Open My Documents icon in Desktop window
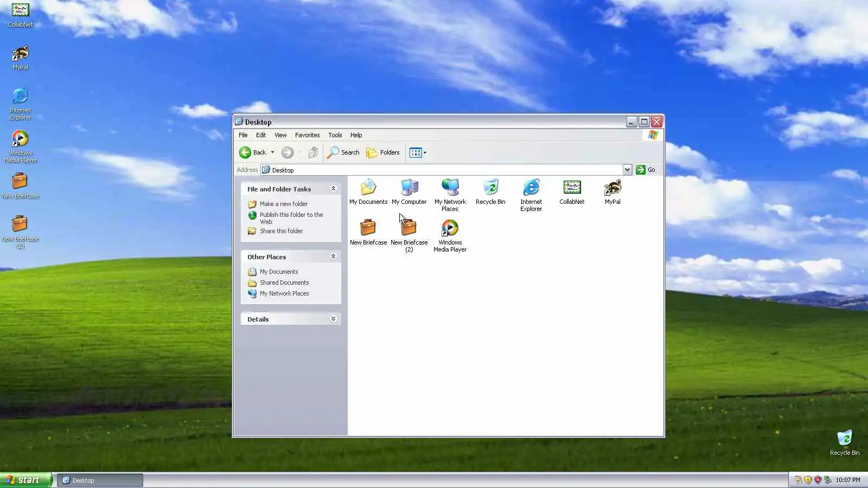The image size is (868, 488). click(368, 191)
